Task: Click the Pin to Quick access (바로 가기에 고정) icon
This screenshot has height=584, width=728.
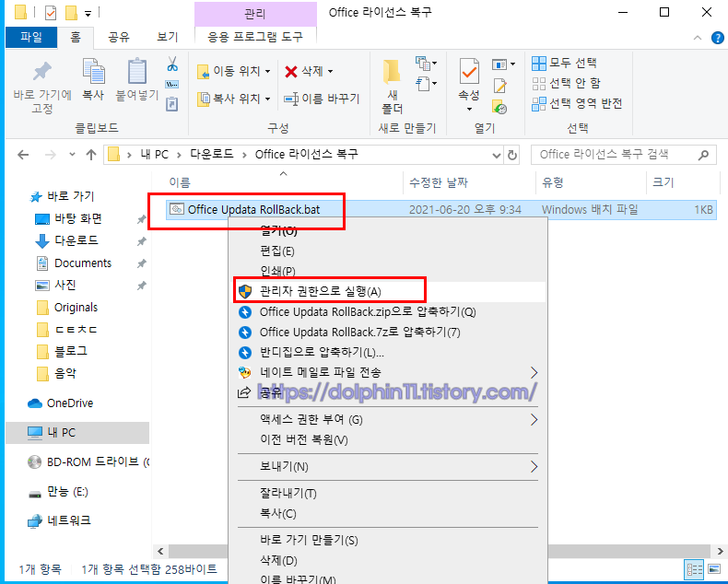Action: coord(41,71)
